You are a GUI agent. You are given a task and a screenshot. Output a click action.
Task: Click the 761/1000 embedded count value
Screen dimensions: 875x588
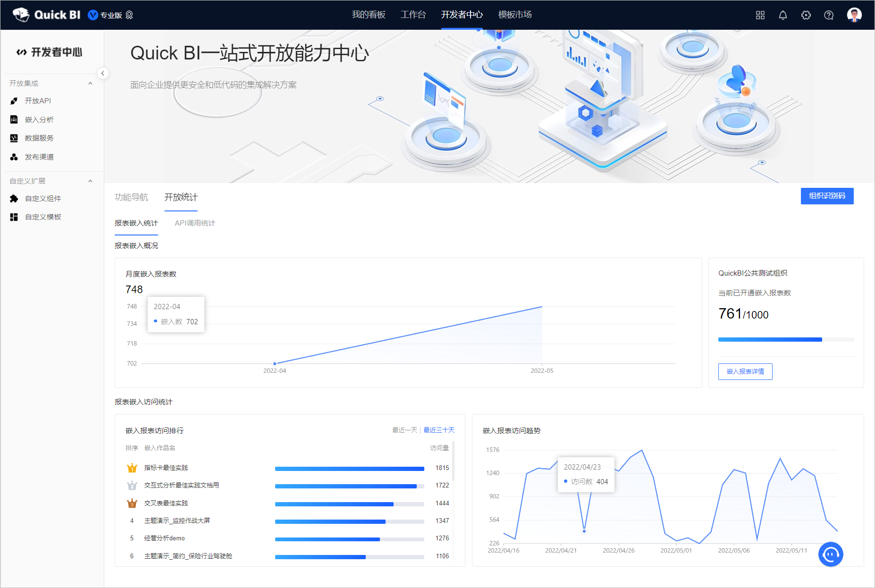743,314
